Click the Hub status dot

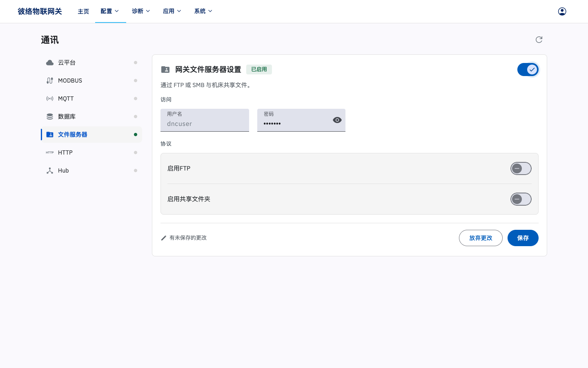pos(136,171)
